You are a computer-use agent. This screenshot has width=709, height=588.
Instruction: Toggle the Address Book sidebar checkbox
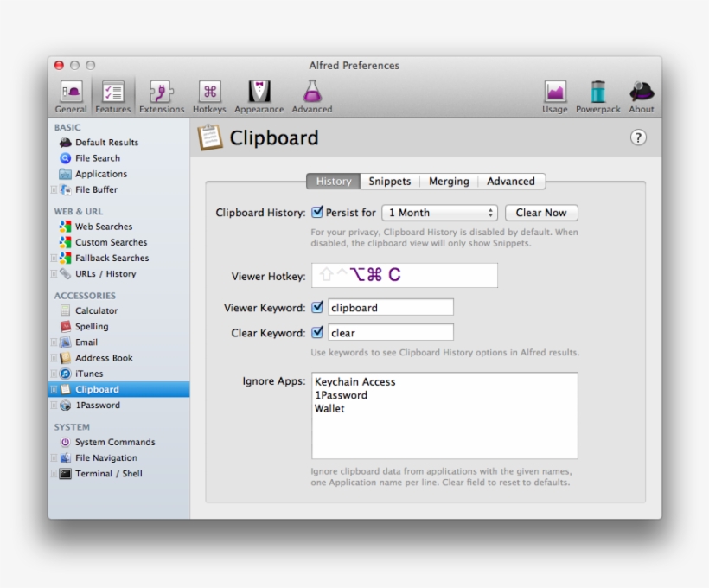(x=54, y=358)
